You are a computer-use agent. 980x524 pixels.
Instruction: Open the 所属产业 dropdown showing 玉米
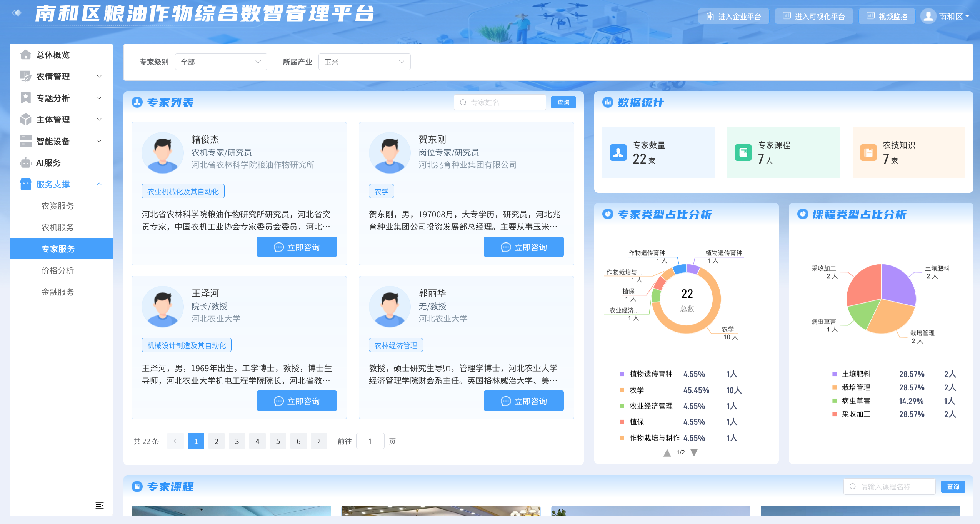[x=364, y=62]
